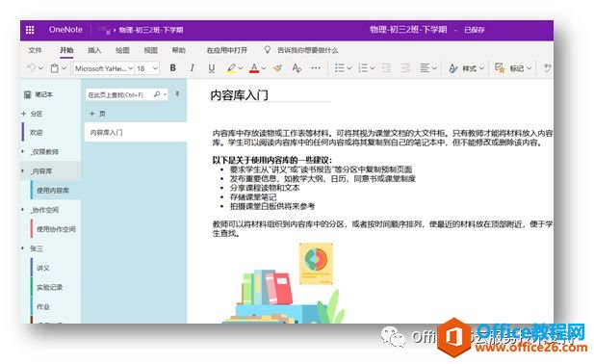
Task: Pin the navigation pane
Action: point(177,94)
